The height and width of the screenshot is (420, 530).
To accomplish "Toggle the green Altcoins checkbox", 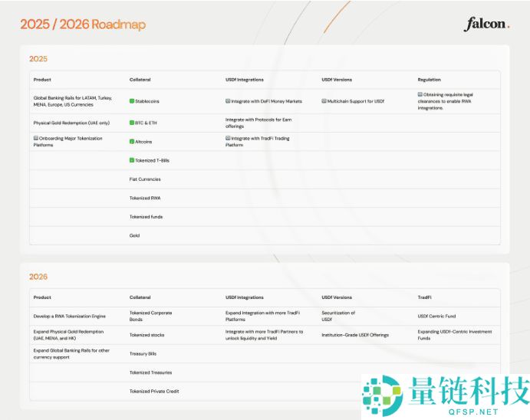I will 132,142.
